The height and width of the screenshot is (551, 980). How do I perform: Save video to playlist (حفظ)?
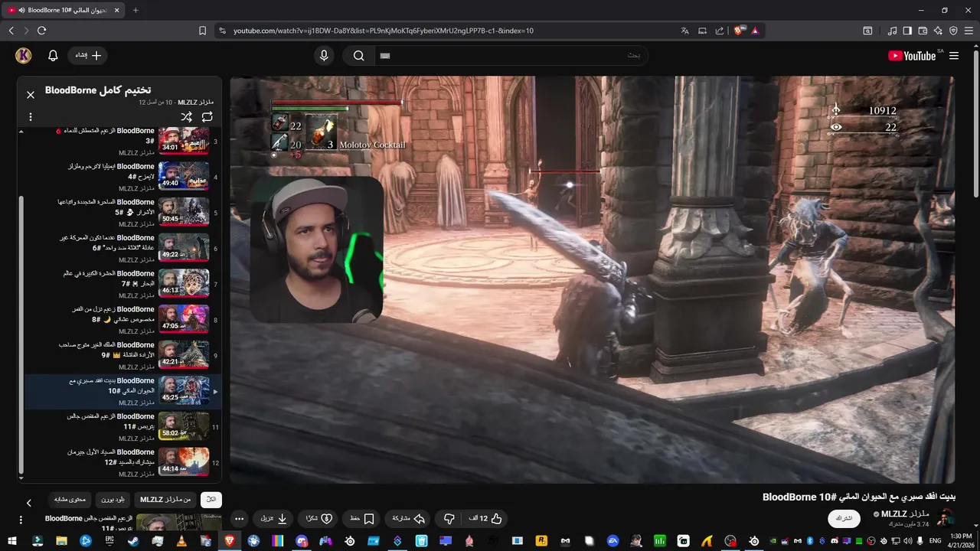361,518
